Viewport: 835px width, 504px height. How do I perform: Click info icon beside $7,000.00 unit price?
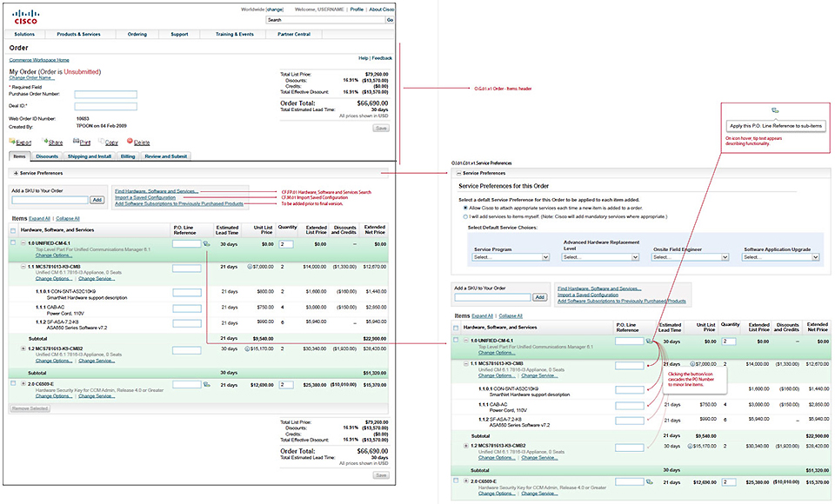coord(249,267)
